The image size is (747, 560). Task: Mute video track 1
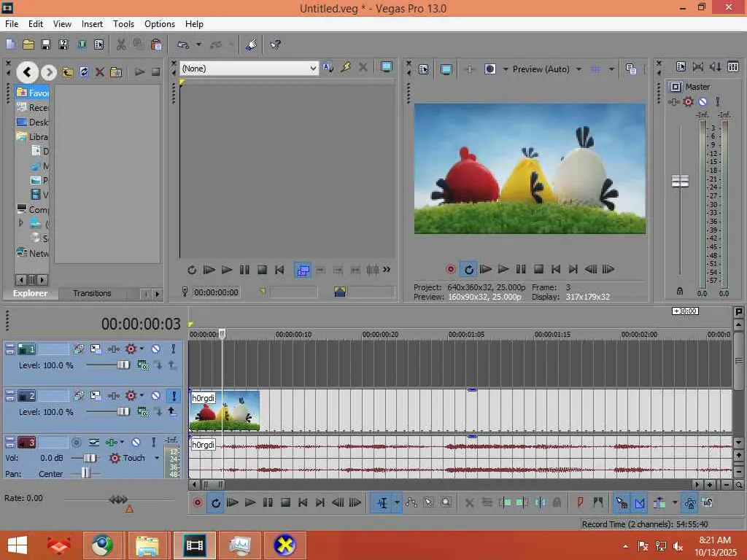tap(155, 349)
